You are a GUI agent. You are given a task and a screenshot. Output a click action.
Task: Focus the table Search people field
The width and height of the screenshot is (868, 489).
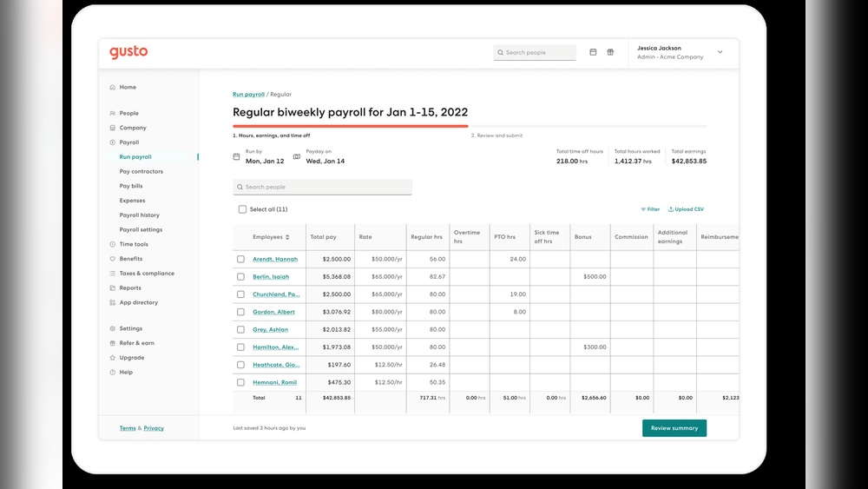pyautogui.click(x=322, y=188)
